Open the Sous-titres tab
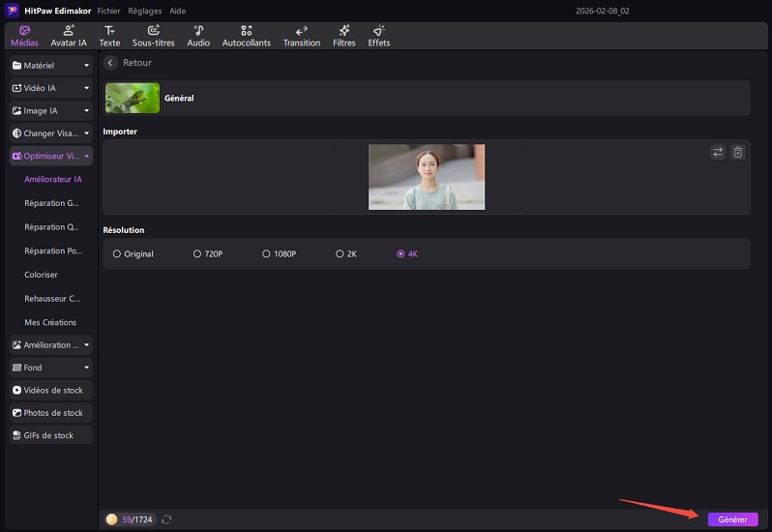This screenshot has width=772, height=532. (153, 36)
